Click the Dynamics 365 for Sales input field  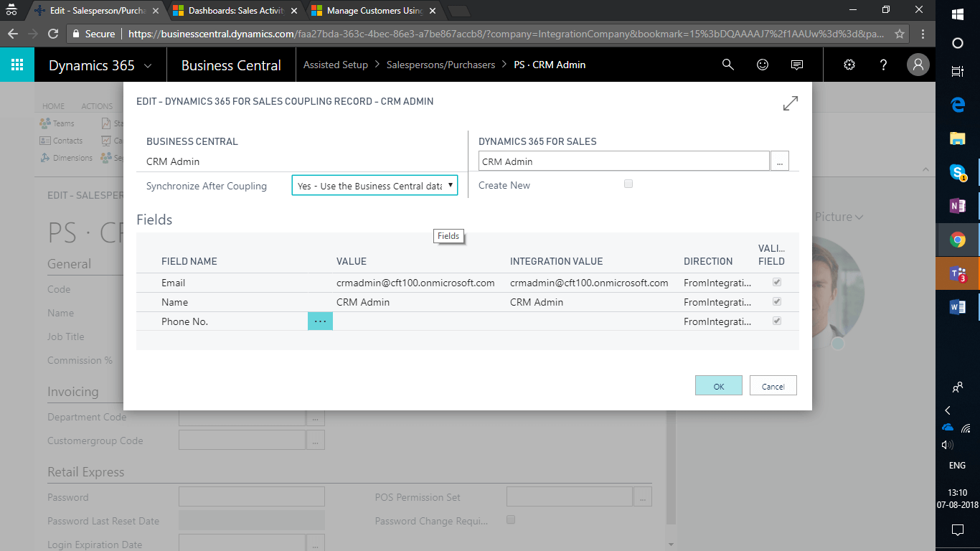(623, 161)
